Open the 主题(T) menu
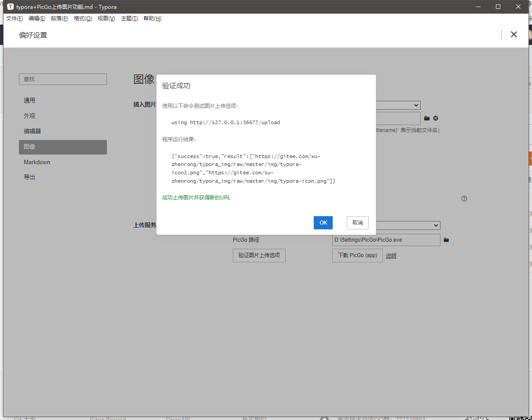532x420 pixels. click(x=129, y=18)
